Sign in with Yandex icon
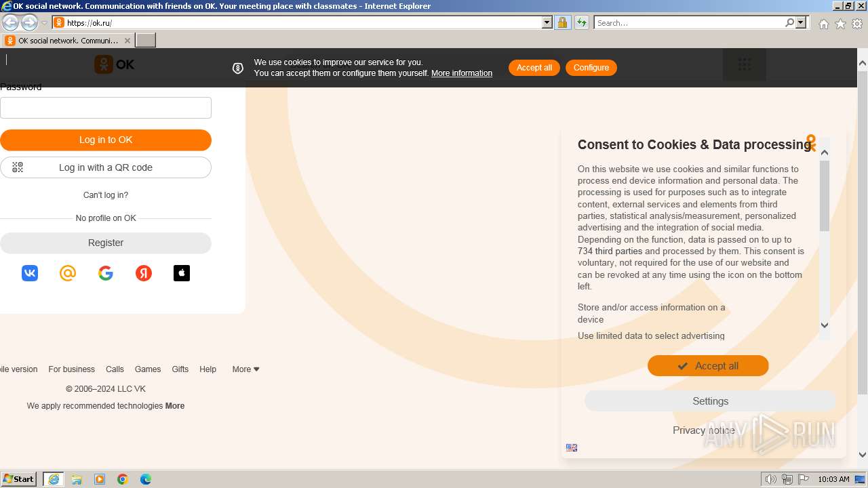868x488 pixels. pos(144,273)
